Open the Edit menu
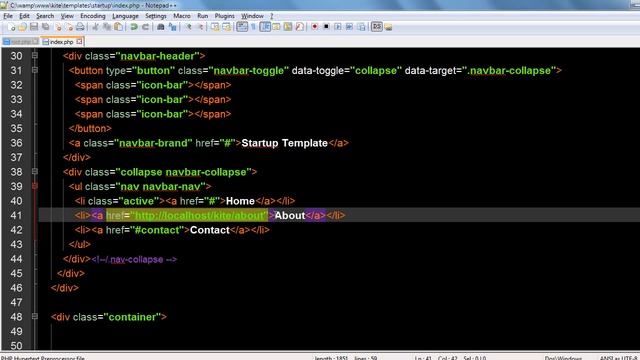The width and height of the screenshot is (640, 360). click(x=24, y=16)
